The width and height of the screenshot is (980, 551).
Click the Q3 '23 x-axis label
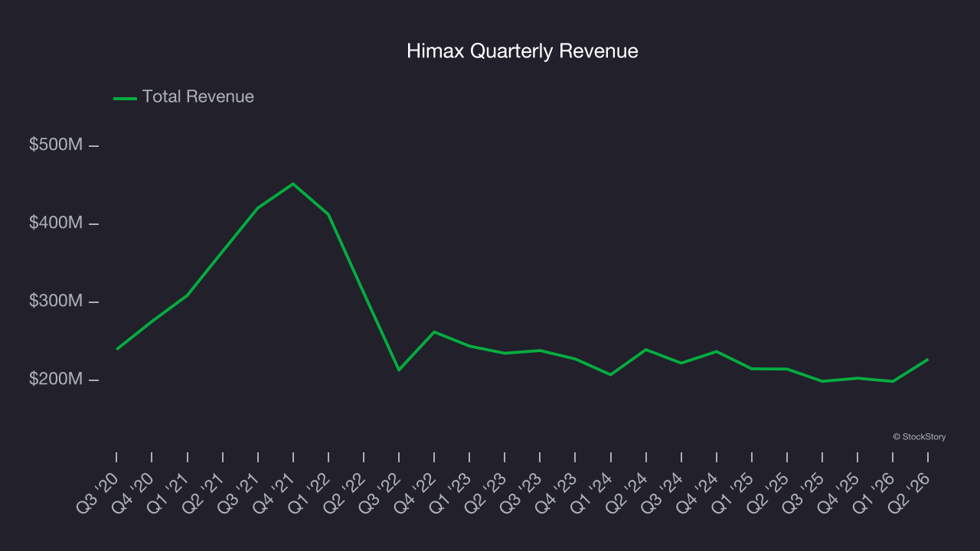[522, 492]
